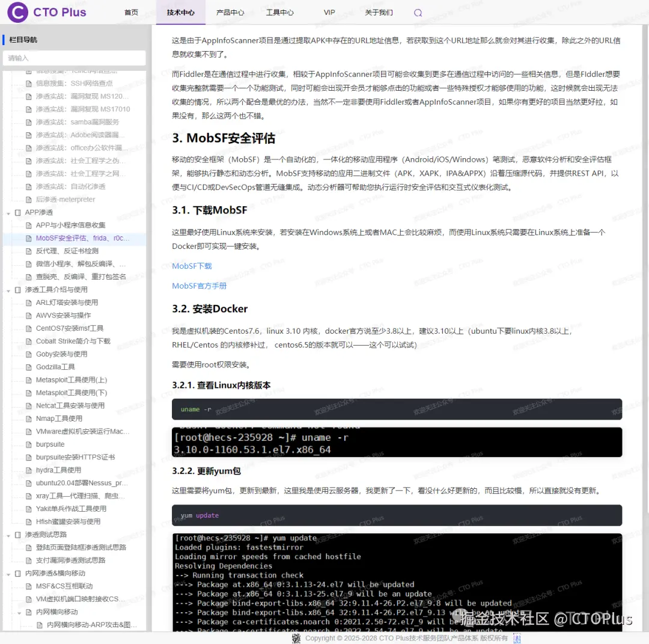649x644 pixels.
Task: Open MSF&CS互相联动 article
Action: pos(64,586)
